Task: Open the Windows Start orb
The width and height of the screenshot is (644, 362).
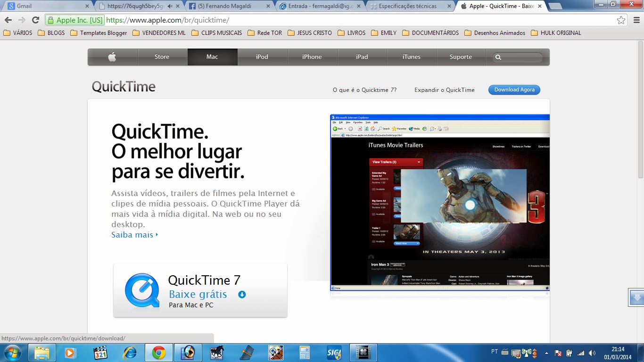Action: click(x=12, y=353)
